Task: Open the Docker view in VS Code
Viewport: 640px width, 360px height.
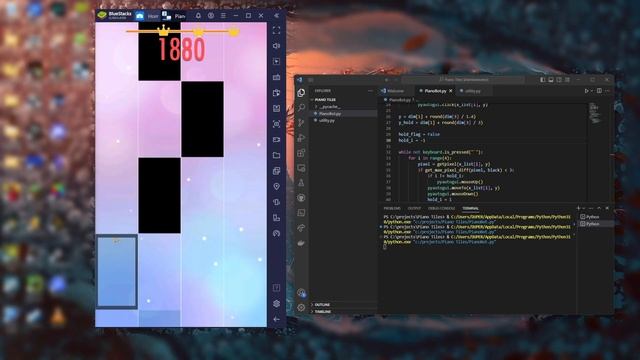Action: pyautogui.click(x=301, y=243)
